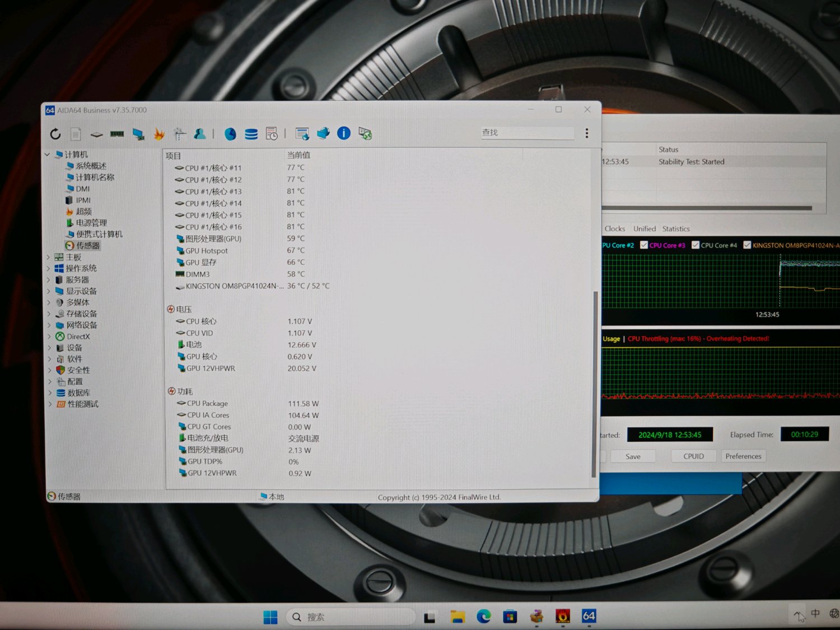This screenshot has width=840, height=630.
Task: Click the sensor list vertical scrollbar
Action: 594,384
